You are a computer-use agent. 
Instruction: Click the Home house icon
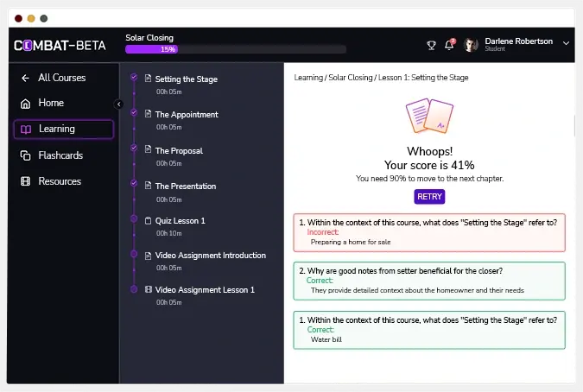(25, 104)
